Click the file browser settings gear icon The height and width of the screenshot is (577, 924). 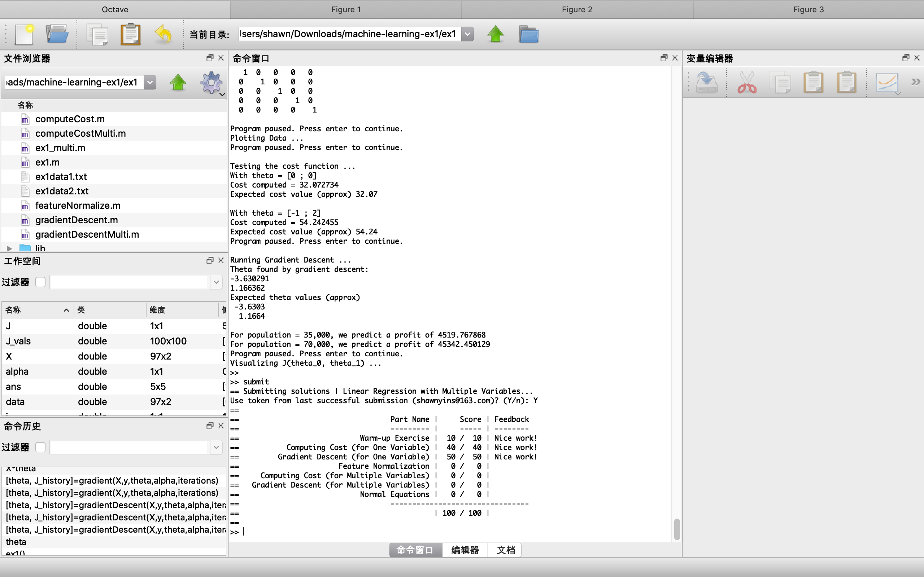coord(211,83)
